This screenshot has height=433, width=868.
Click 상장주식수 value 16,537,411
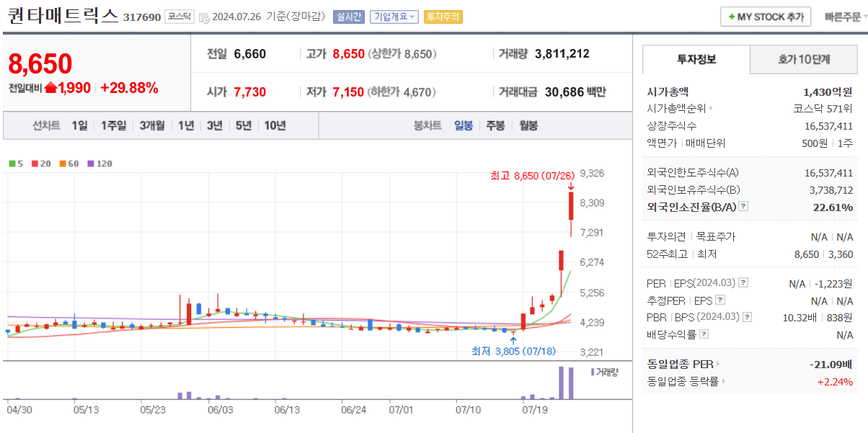click(x=828, y=125)
